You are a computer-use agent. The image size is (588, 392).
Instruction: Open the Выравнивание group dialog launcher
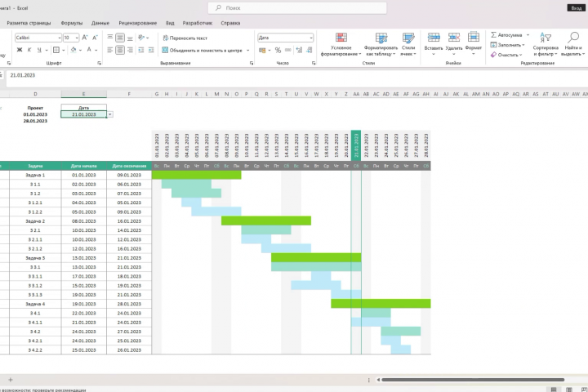252,64
